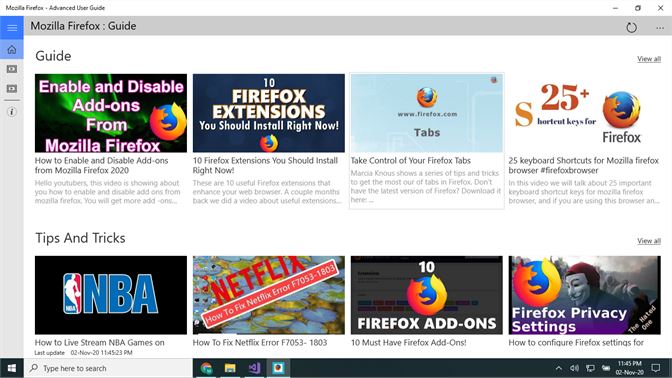Open the hamburger navigation menu

coord(12,28)
